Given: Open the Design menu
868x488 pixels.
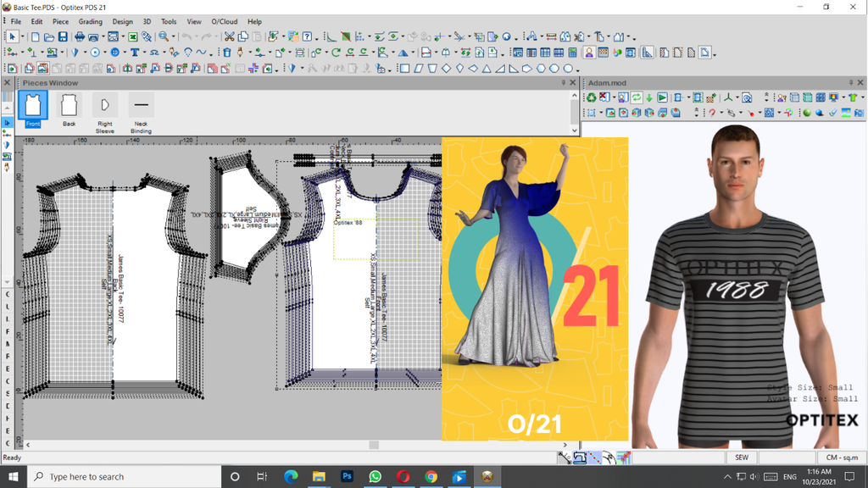Looking at the screenshot, I should tap(122, 21).
